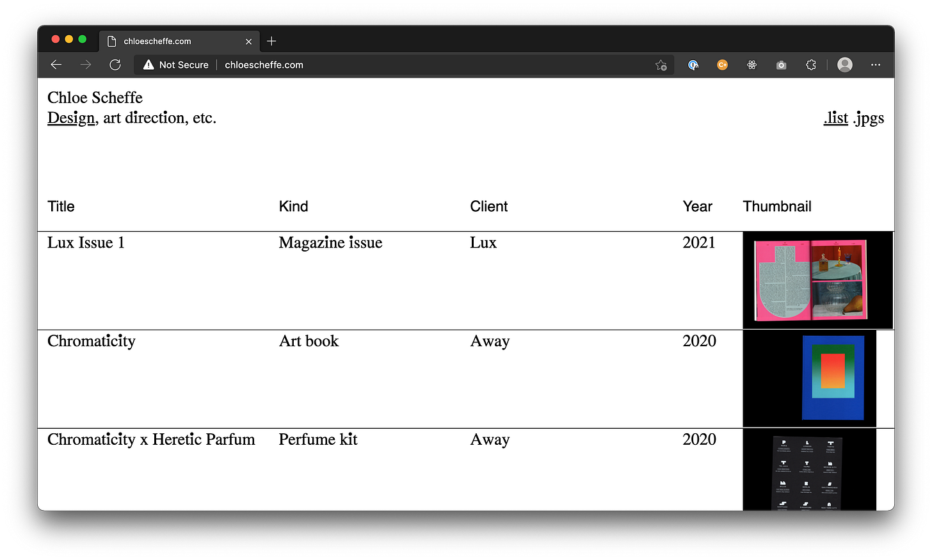
Task: Click the Lux client cell
Action: pyautogui.click(x=483, y=243)
